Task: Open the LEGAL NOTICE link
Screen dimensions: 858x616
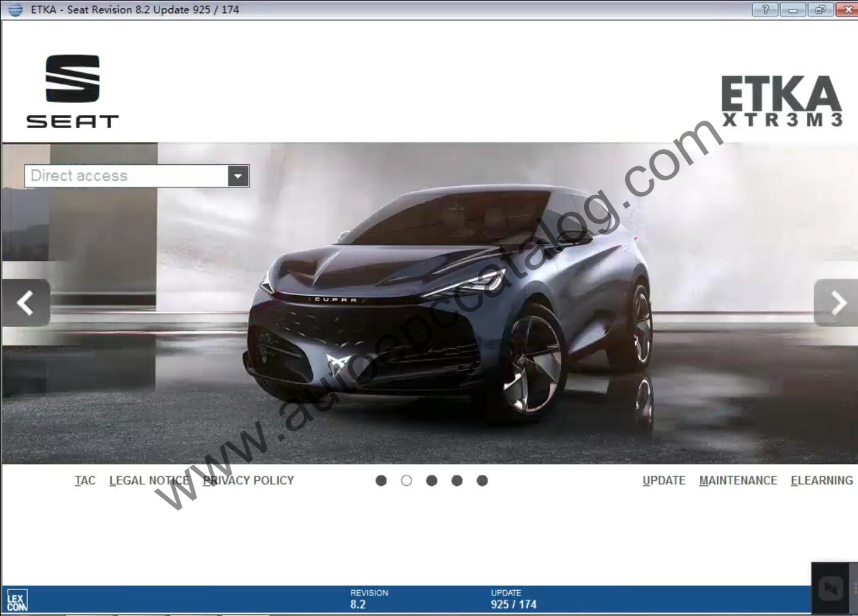Action: 149,480
